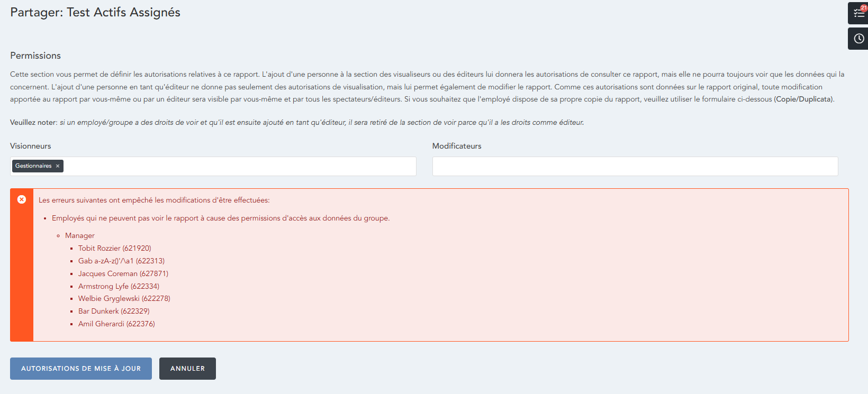Select Jacques Coreman (627871) entry
The width and height of the screenshot is (868, 394).
tap(123, 274)
